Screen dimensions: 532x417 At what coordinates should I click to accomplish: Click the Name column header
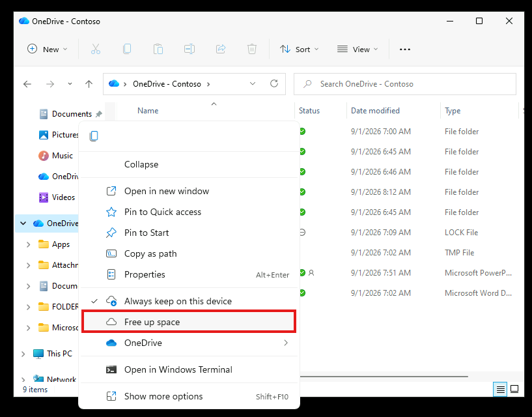pos(148,111)
